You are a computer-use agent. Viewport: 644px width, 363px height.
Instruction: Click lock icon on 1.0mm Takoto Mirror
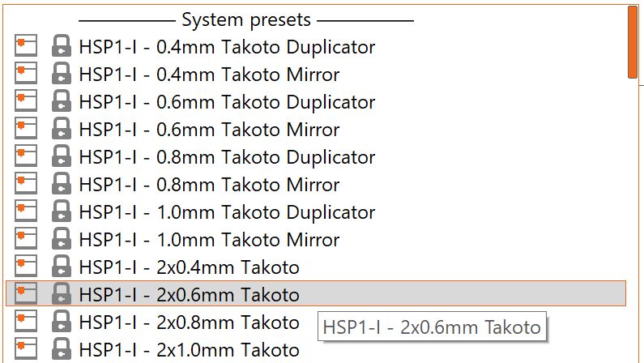tap(61, 240)
